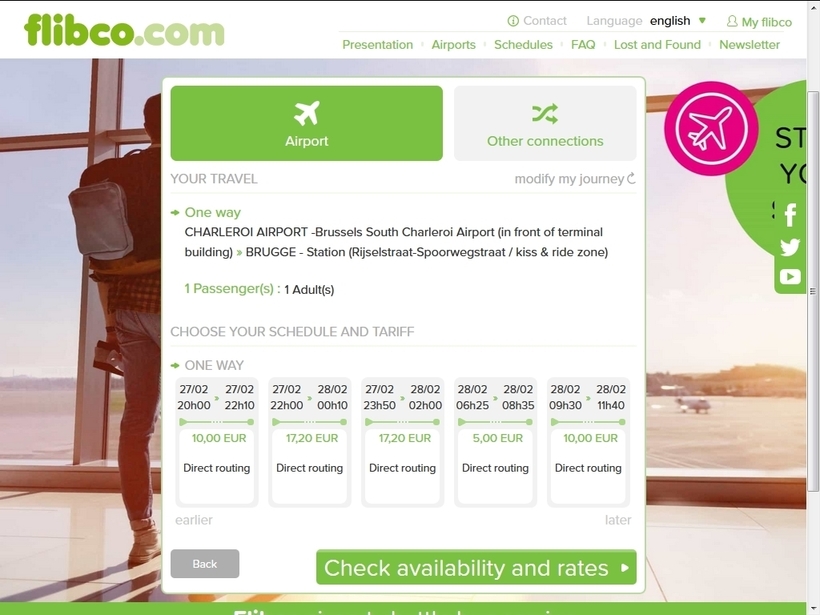The width and height of the screenshot is (820, 615).
Task: Show earlier departure times
Action: (194, 520)
